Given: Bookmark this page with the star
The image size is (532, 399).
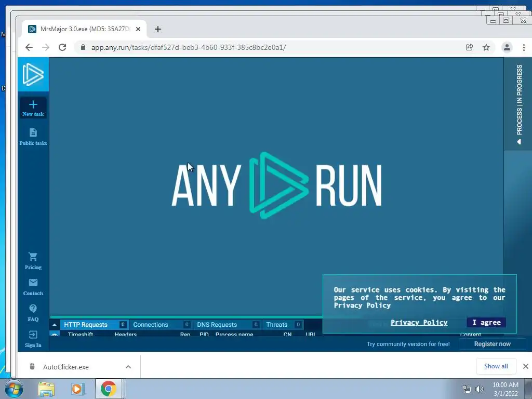Looking at the screenshot, I should coord(486,47).
